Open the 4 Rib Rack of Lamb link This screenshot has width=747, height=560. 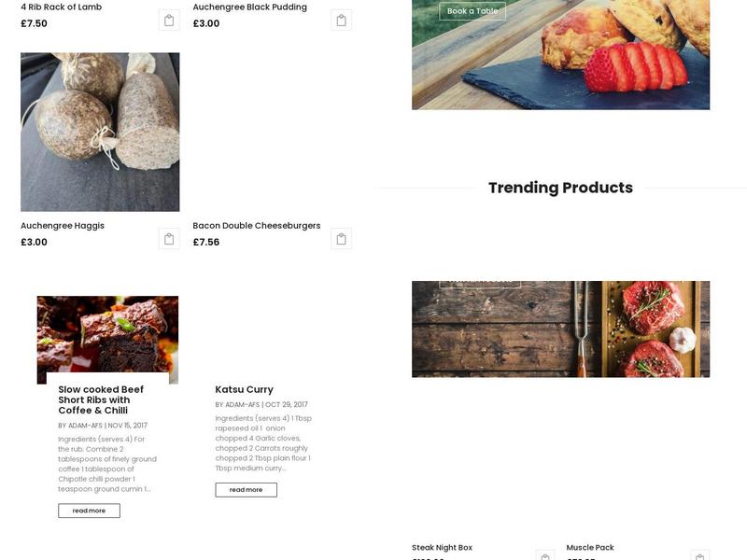(61, 7)
